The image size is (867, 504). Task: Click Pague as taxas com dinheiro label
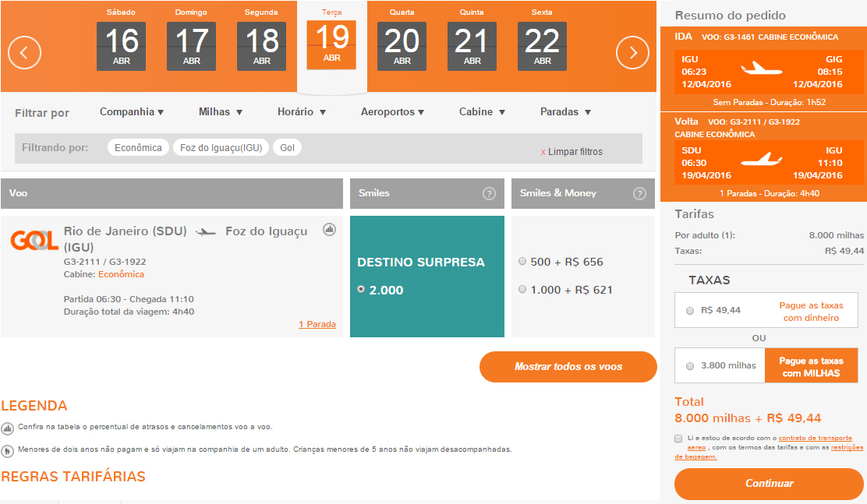click(811, 312)
